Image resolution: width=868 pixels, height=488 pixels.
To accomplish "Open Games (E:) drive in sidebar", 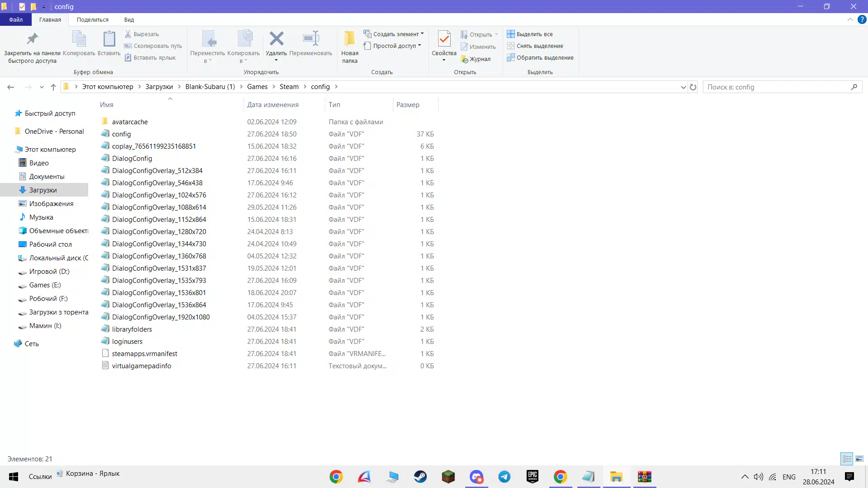I will click(45, 285).
